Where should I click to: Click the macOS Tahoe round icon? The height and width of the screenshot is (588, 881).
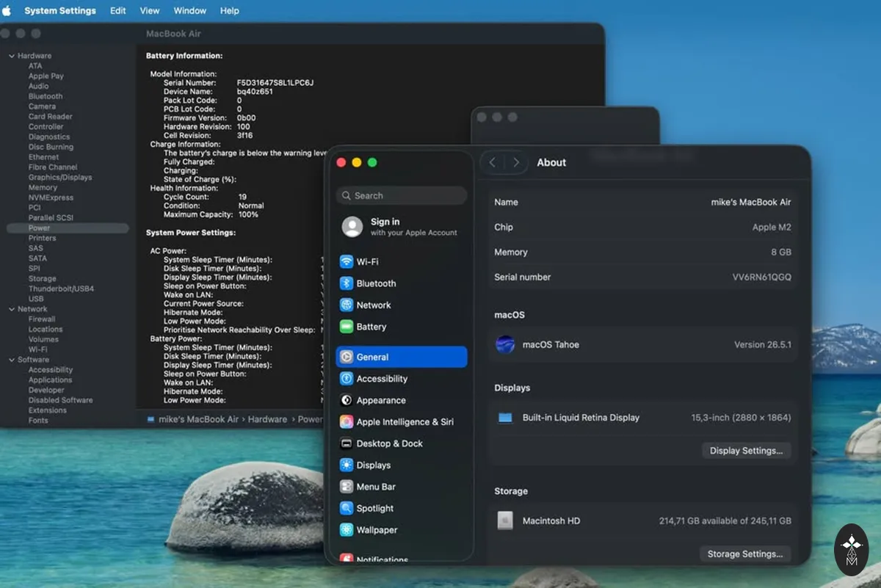505,344
